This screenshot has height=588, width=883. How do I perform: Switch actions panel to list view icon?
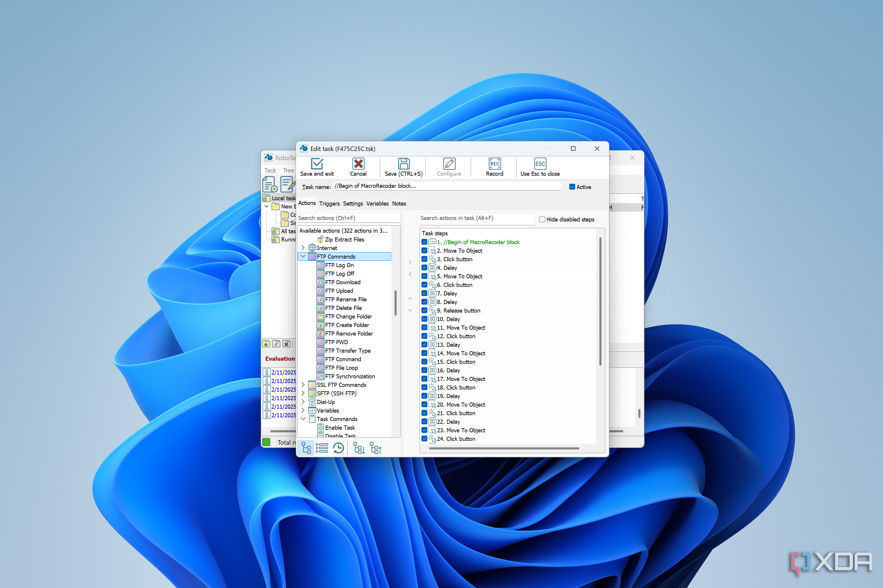click(322, 448)
